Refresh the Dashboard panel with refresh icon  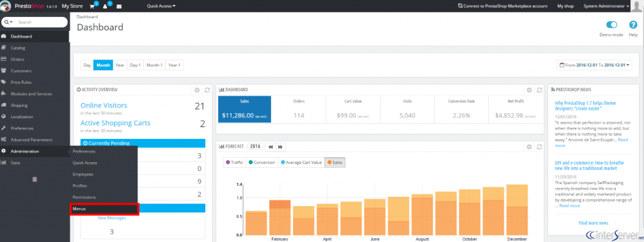point(539,90)
